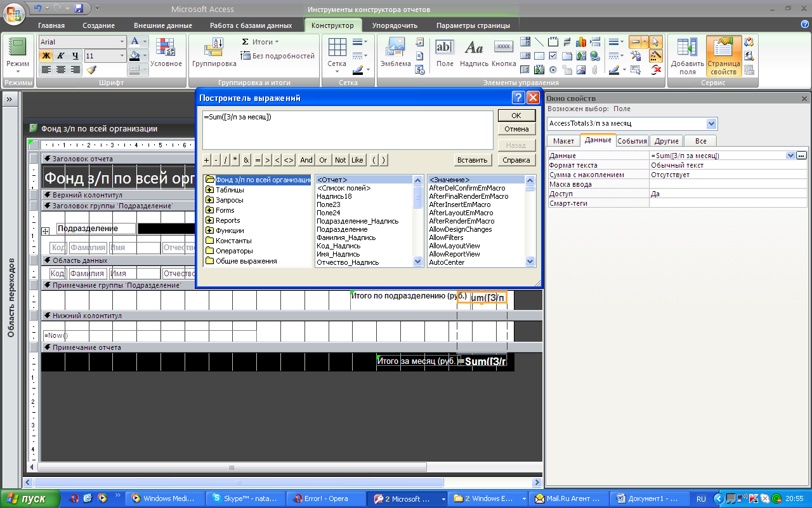Expand the Запросы tree folder

(209, 200)
